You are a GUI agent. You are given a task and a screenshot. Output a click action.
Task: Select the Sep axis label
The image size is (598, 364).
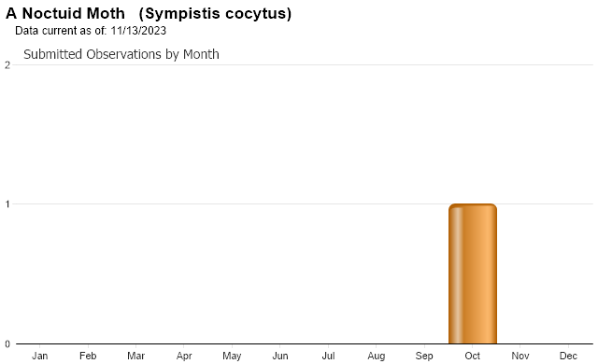tap(424, 356)
